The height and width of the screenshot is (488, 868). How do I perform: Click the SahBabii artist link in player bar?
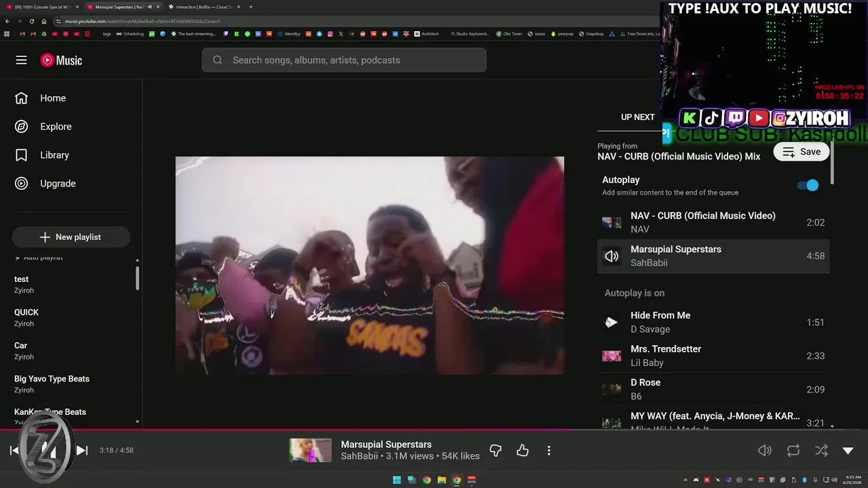[x=359, y=456]
